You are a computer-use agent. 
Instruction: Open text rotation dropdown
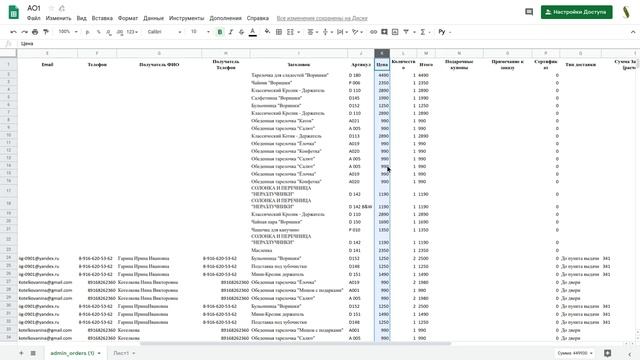pos(358,32)
